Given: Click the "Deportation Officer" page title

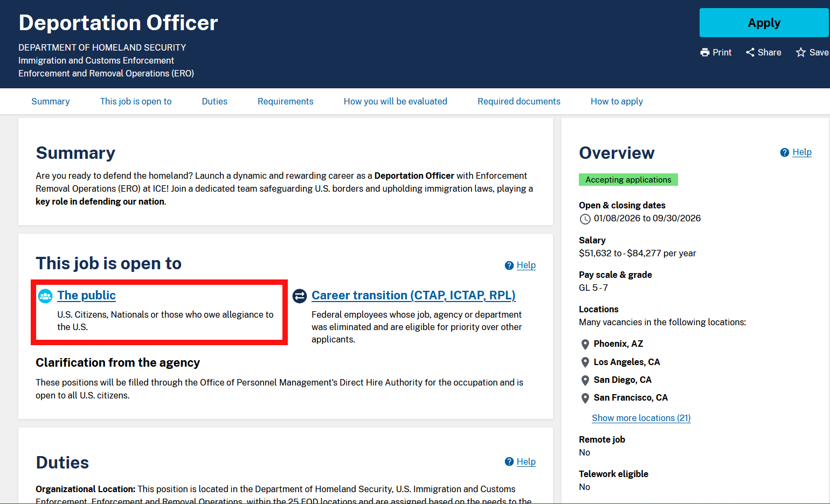Looking at the screenshot, I should [x=119, y=23].
